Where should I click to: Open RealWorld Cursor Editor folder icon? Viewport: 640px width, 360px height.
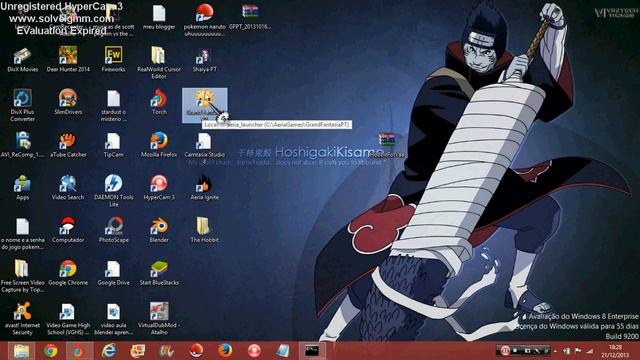159,63
